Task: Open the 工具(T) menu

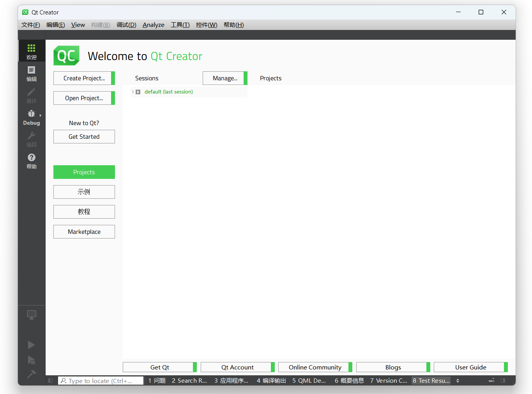Action: coord(180,25)
